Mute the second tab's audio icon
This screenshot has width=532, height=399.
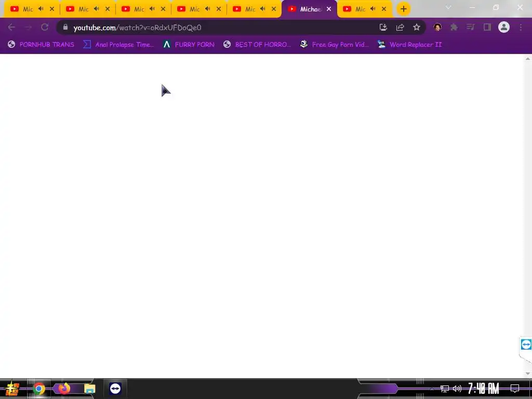coord(96,9)
